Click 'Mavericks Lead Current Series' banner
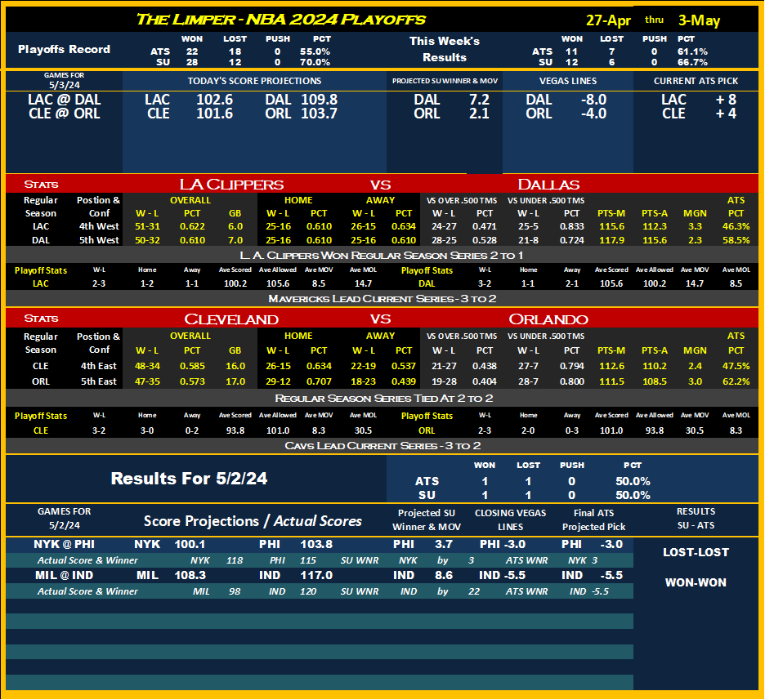This screenshot has height=700, width=765. pos(382,299)
